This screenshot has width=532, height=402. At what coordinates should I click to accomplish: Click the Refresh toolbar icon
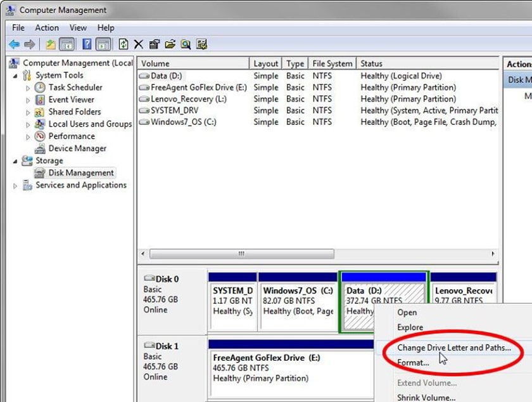coord(123,44)
